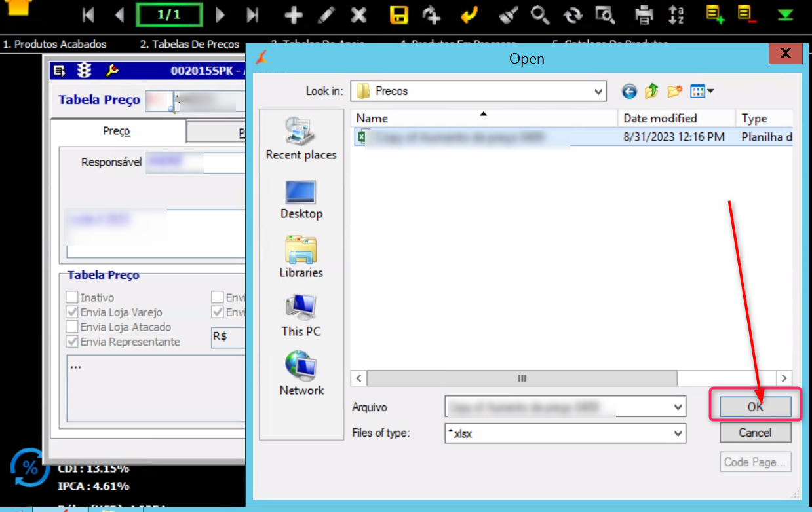812x512 pixels.
Task: Go to the first record in toolbar
Action: [89, 14]
